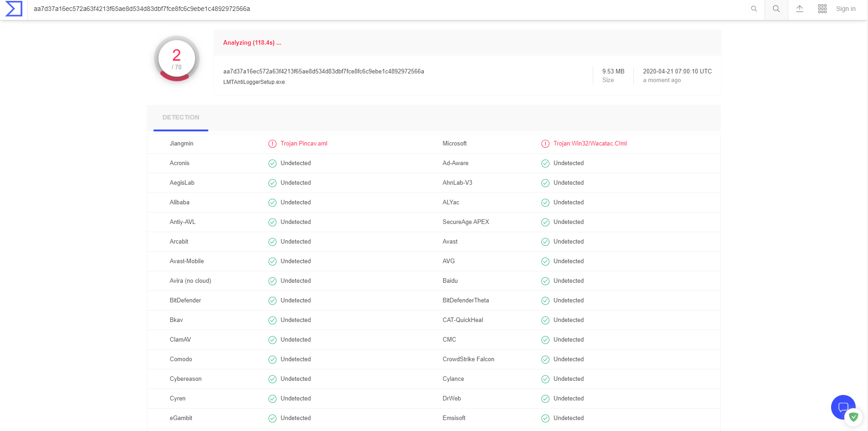Click the file hash text in summary

pyautogui.click(x=324, y=71)
